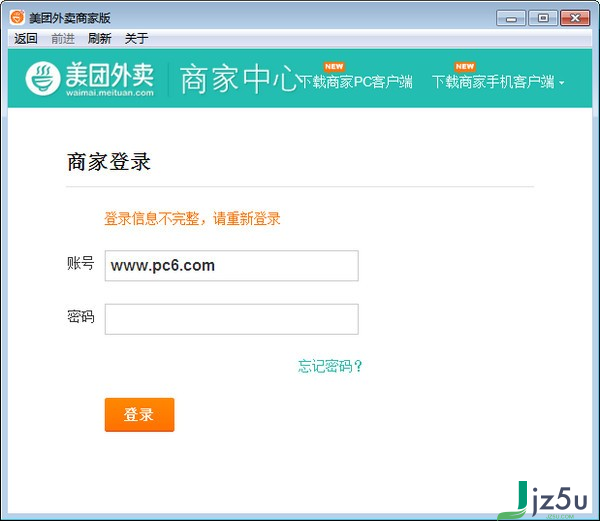The height and width of the screenshot is (521, 600).
Task: Click the error message 登录信息不完整，请重新登录
Action: [192, 219]
